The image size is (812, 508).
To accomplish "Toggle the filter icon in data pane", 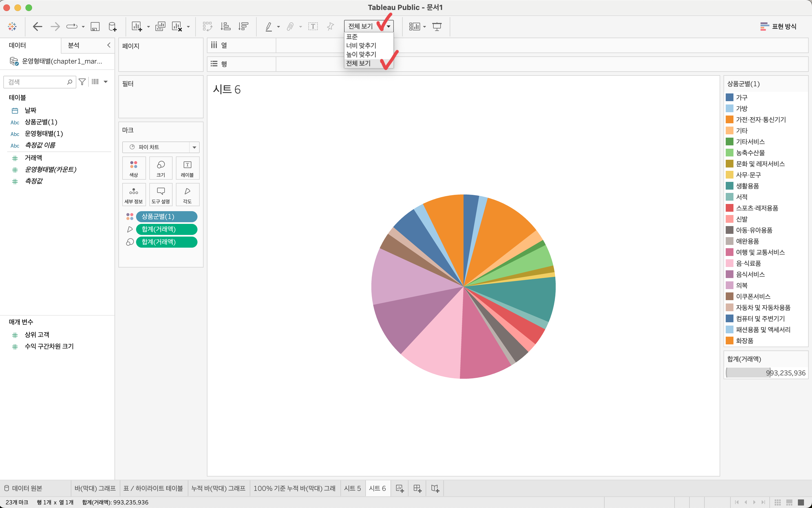I will click(x=82, y=82).
